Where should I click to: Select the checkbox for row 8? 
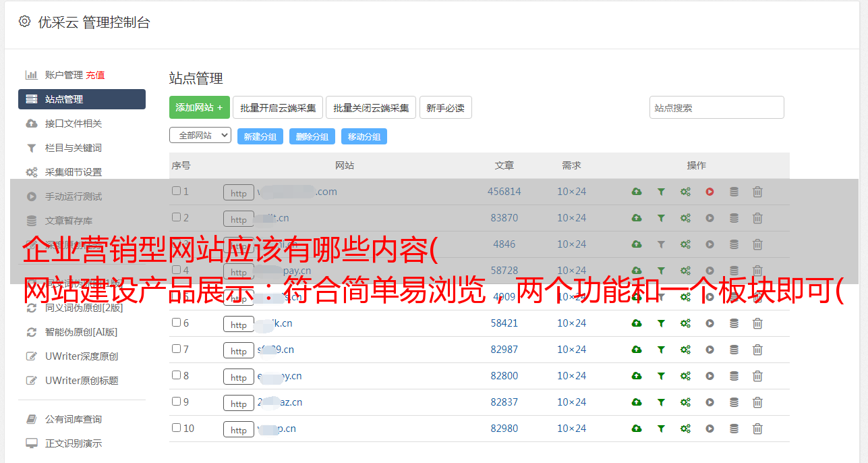[177, 375]
